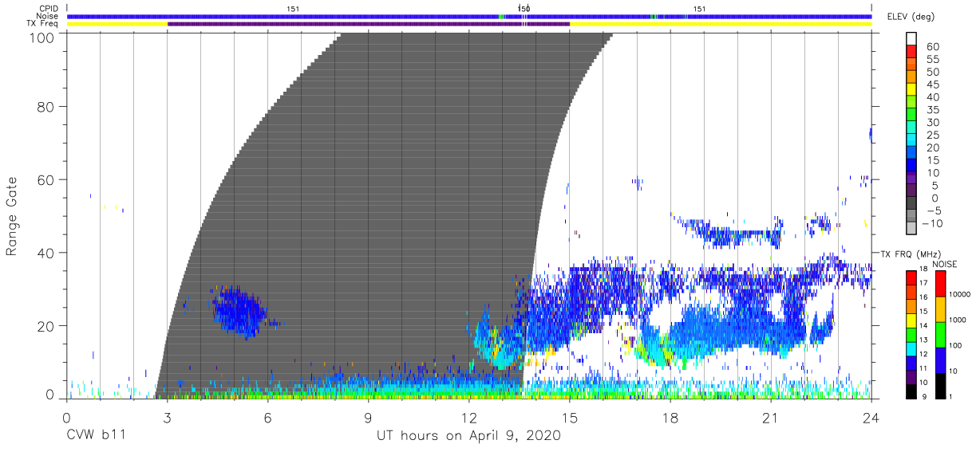This screenshot has width=980, height=452.
Task: Click the 'CPID' row label
Action: tap(49, 9)
